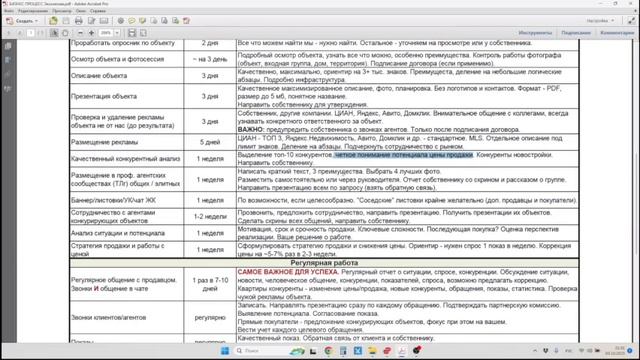
Task: Click the fit one full page icon
Action: pyautogui.click(x=143, y=33)
